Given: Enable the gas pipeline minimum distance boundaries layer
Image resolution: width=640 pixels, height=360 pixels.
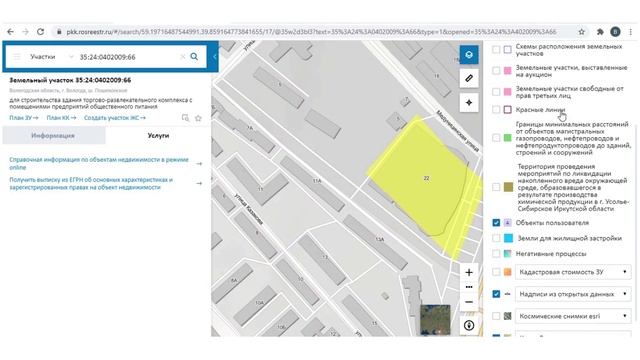Looking at the screenshot, I should tap(496, 138).
